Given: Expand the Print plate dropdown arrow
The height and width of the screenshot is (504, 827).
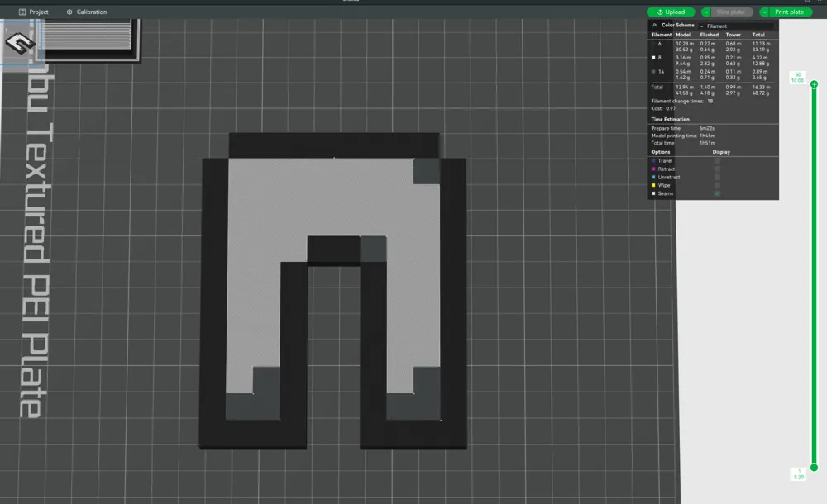Looking at the screenshot, I should pyautogui.click(x=766, y=12).
